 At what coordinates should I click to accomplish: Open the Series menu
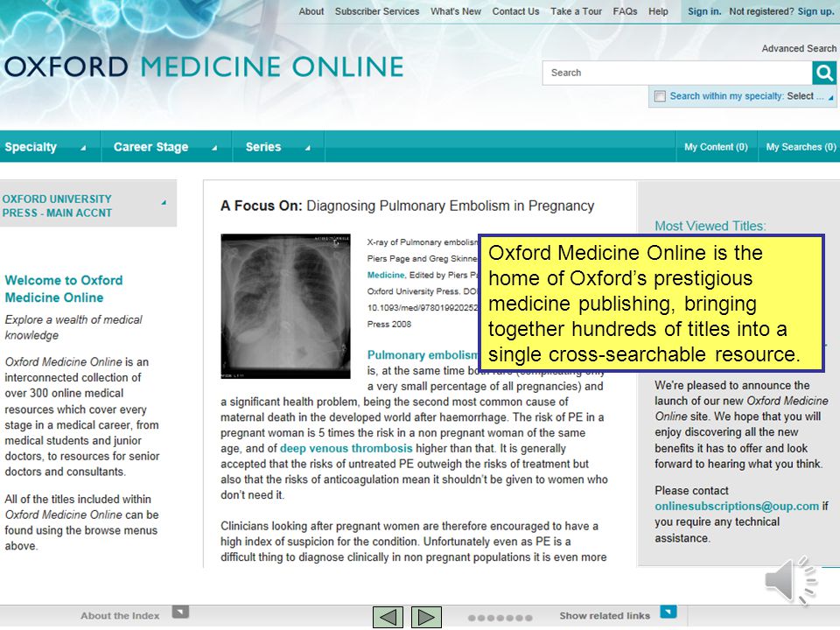pos(278,147)
